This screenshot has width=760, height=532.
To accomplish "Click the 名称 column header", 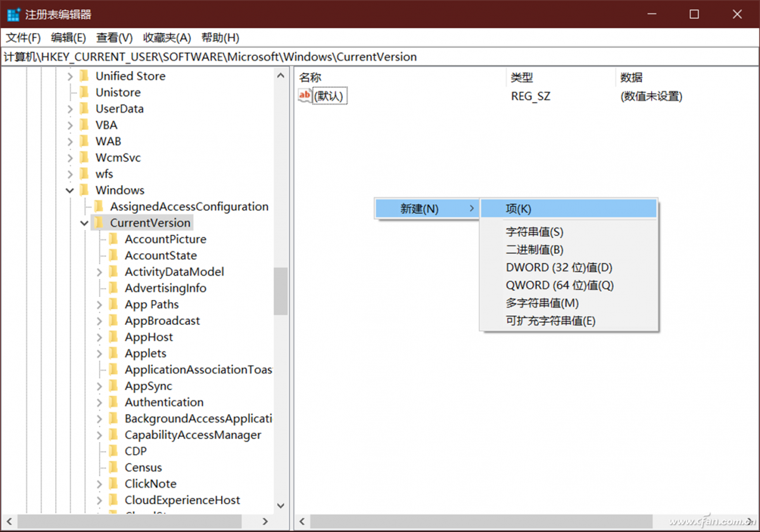I will (400, 78).
